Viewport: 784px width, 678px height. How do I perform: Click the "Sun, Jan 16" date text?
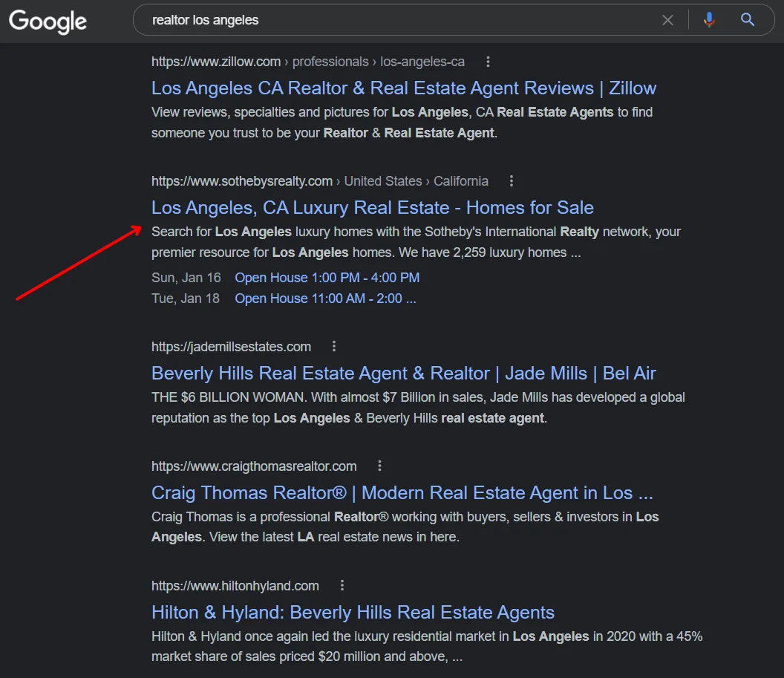pos(186,278)
